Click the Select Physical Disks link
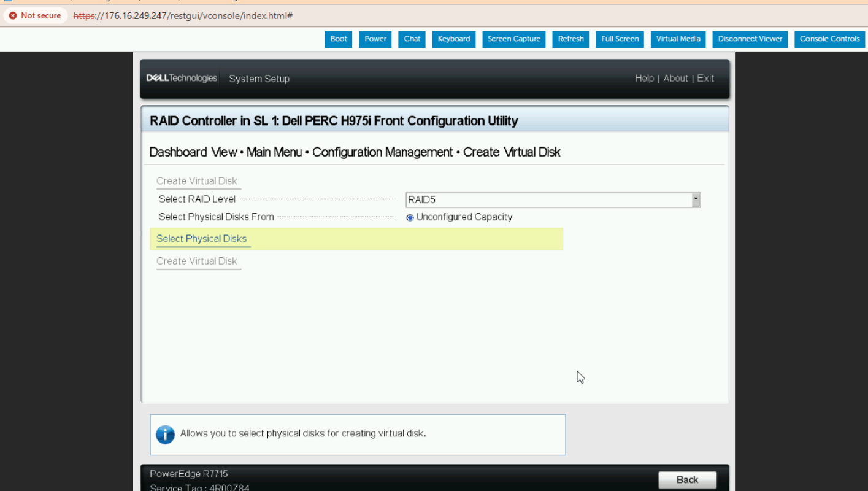Viewport: 868px width, 491px height. 201,239
